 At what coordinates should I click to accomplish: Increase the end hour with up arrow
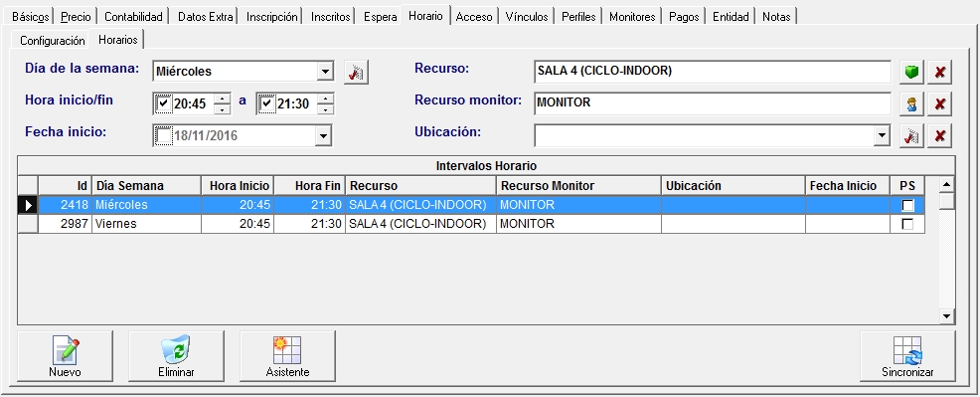click(325, 99)
